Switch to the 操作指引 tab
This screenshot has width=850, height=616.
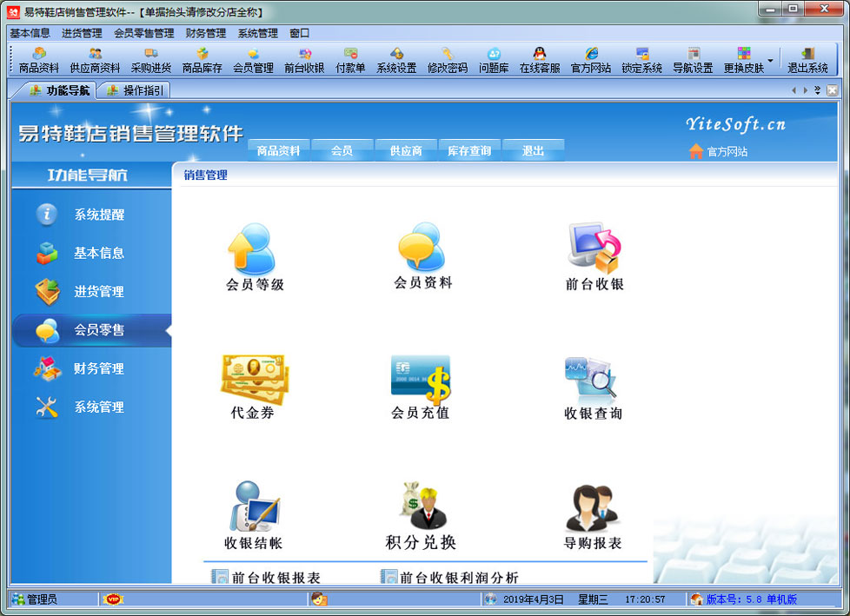point(135,90)
